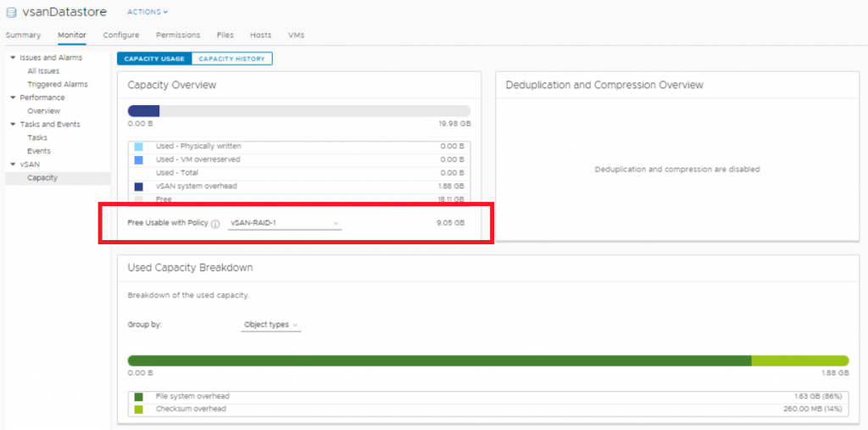Click the vsanDatastore title text
The width and height of the screenshot is (868, 430).
64,12
